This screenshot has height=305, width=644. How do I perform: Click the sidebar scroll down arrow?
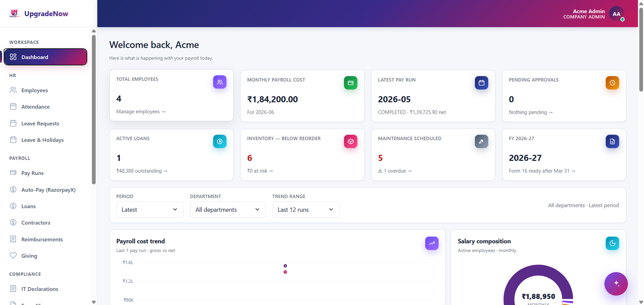[94, 302]
